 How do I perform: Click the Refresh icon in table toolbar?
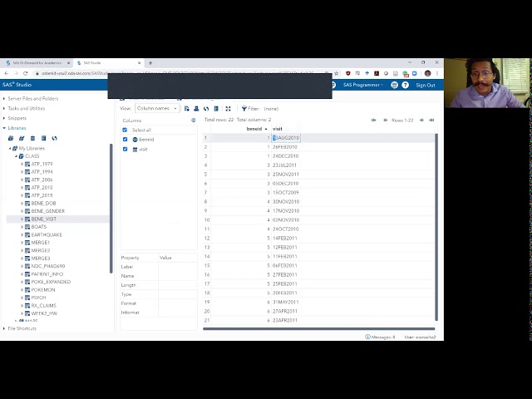click(206, 109)
